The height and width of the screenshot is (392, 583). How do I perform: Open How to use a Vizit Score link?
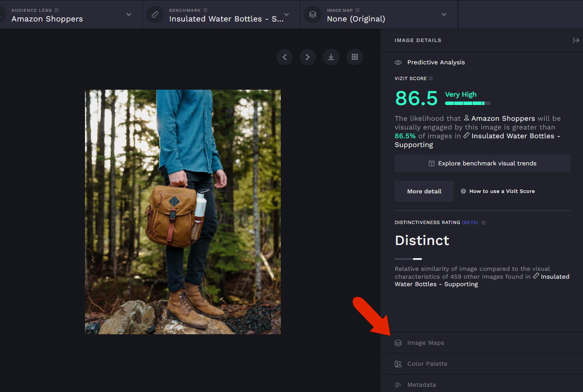(x=502, y=191)
